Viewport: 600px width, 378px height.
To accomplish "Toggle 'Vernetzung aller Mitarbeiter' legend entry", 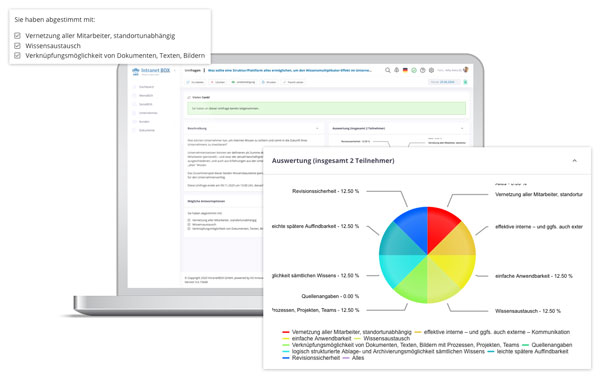I will coord(347,332).
